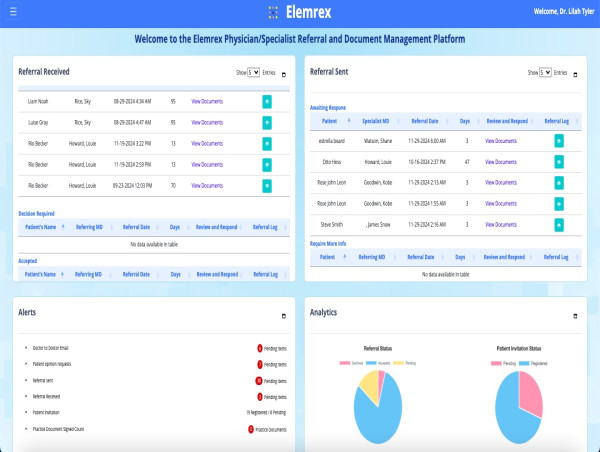Click the Elemrex logo icon

click(x=273, y=12)
